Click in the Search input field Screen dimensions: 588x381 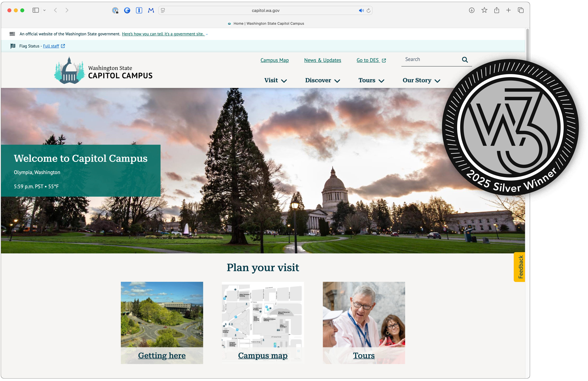pyautogui.click(x=430, y=59)
